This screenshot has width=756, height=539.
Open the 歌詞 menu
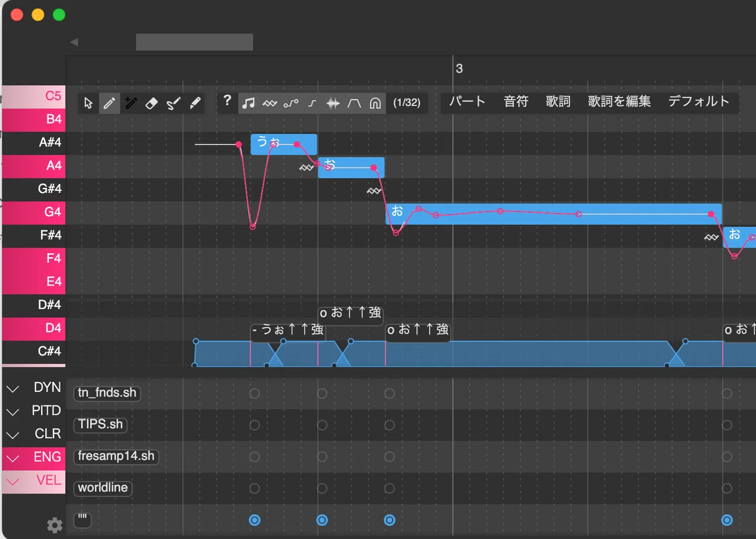[x=558, y=101]
